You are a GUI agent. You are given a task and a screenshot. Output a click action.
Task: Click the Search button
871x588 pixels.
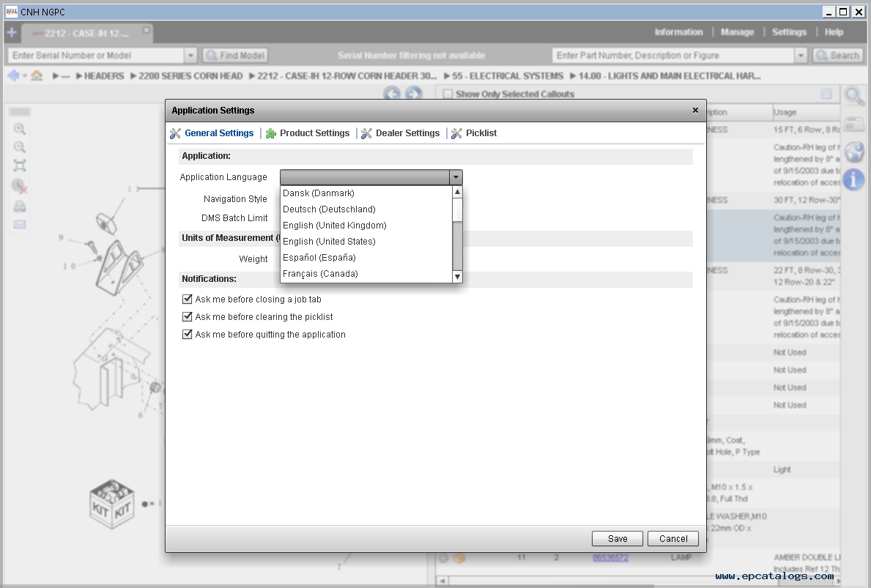(x=838, y=56)
